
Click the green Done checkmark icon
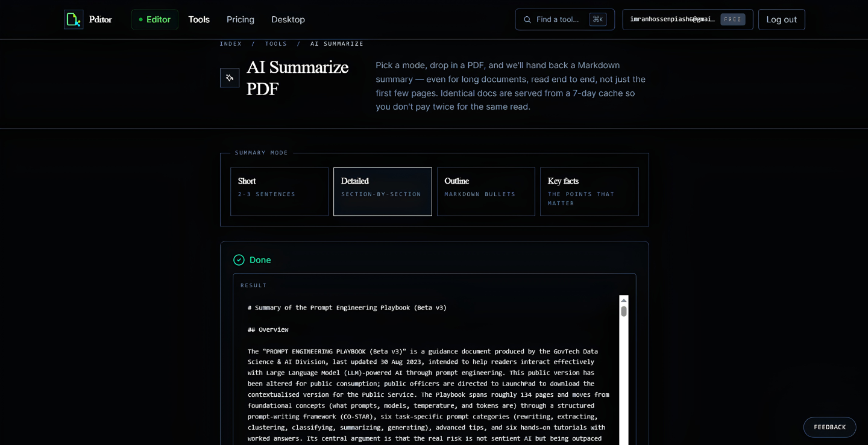[239, 260]
